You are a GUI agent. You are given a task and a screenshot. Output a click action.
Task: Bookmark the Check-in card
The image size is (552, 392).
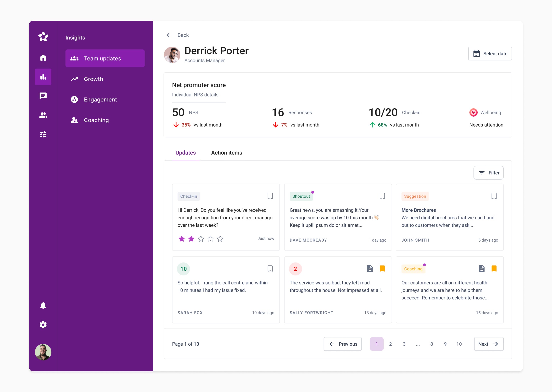tap(270, 196)
